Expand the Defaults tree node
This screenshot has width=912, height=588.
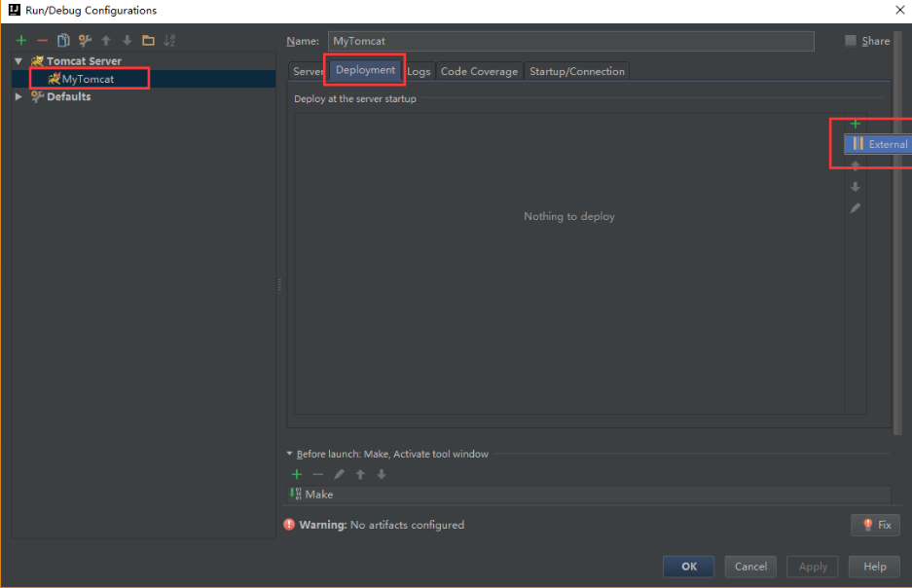[18, 96]
